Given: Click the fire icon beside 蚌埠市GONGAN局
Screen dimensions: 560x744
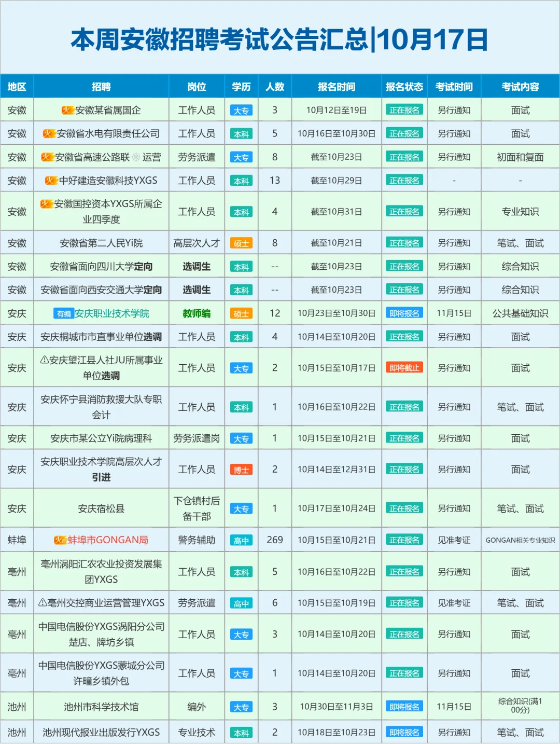Looking at the screenshot, I should coord(61,540).
